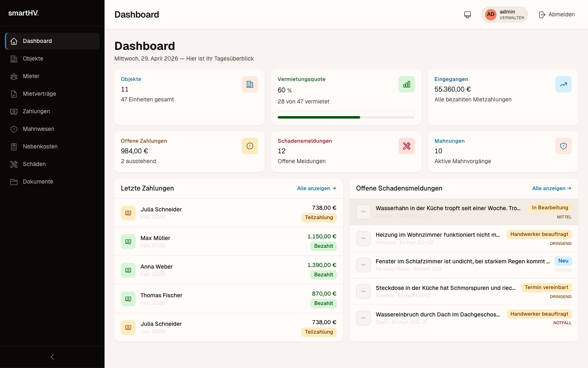Click the monitor icon in the top bar
The image size is (588, 368).
point(467,14)
